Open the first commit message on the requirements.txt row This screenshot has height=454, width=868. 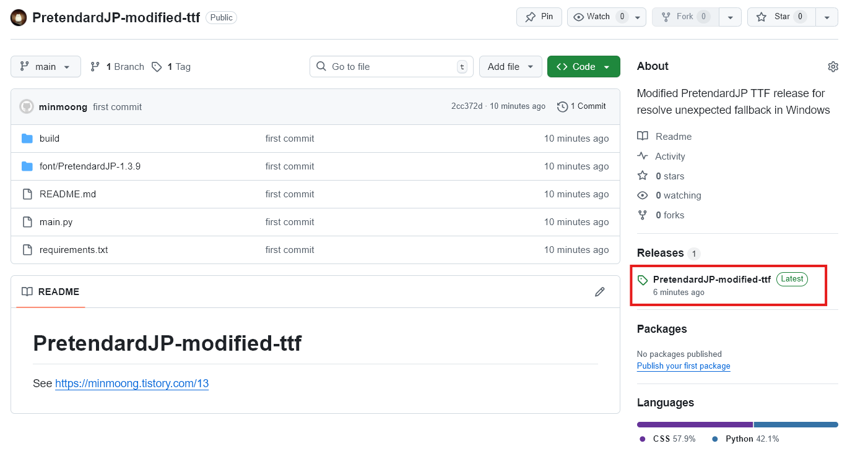(290, 250)
